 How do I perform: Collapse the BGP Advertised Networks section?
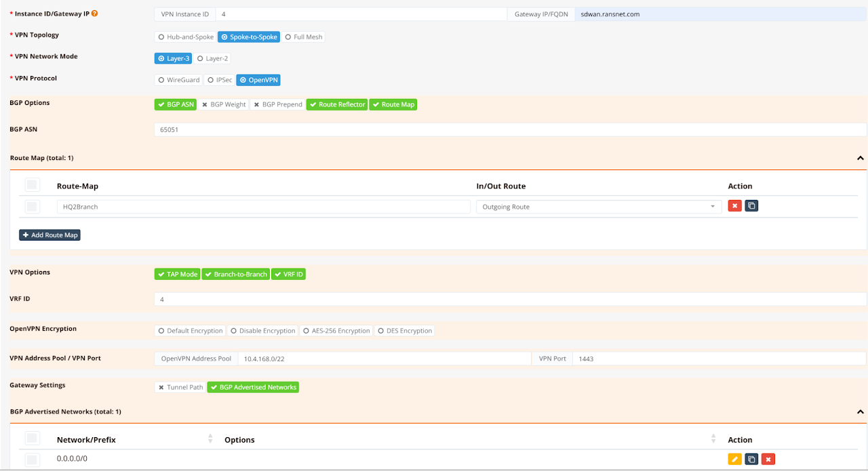pos(861,411)
